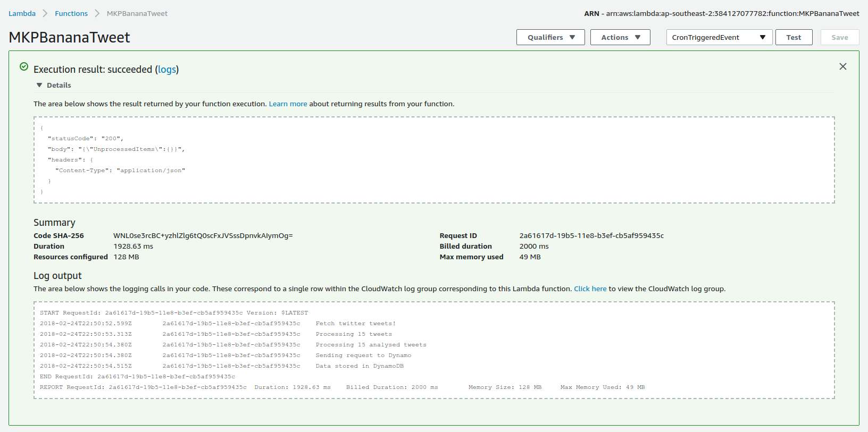Select the Code SHA-256 hash value
This screenshot has height=432, width=868.
click(203, 235)
